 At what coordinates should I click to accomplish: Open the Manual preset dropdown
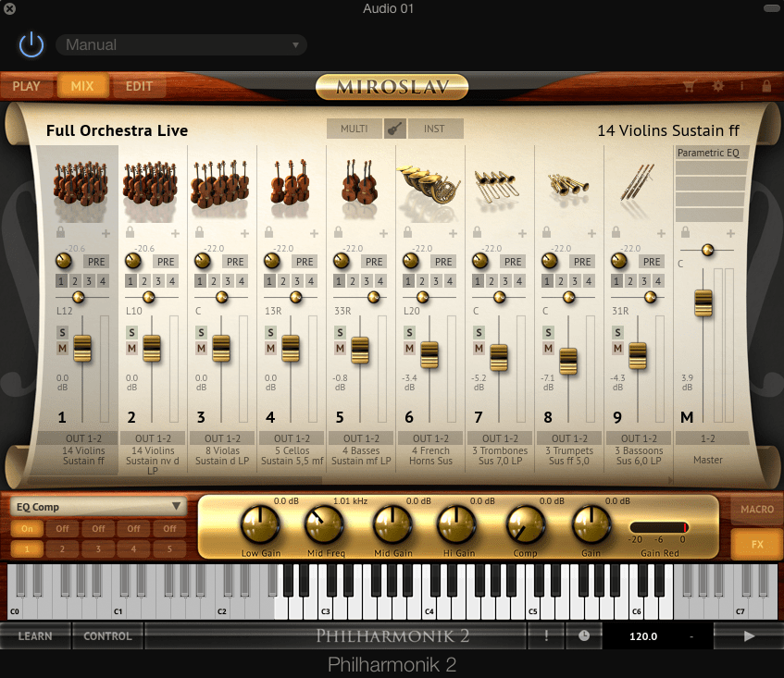180,44
